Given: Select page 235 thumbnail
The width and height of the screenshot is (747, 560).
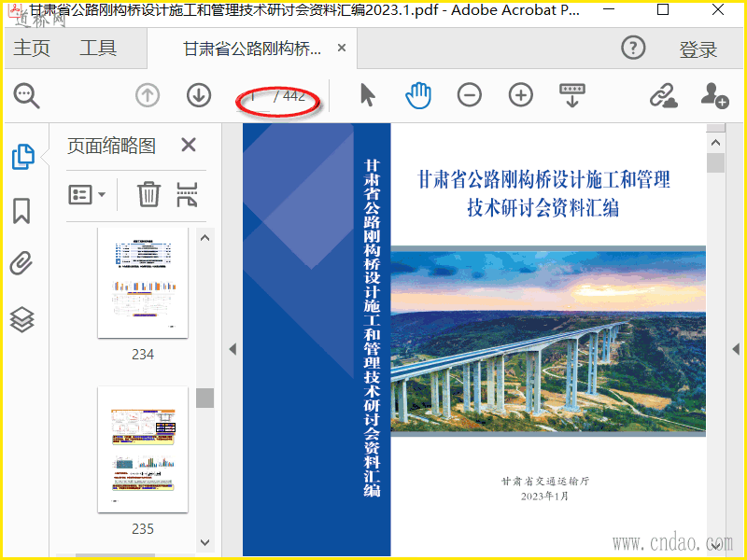Looking at the screenshot, I should [x=143, y=450].
